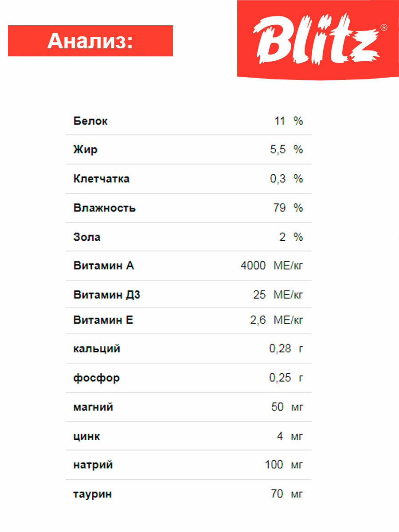Click the Влажность row label
This screenshot has height=532, width=399.
click(104, 208)
